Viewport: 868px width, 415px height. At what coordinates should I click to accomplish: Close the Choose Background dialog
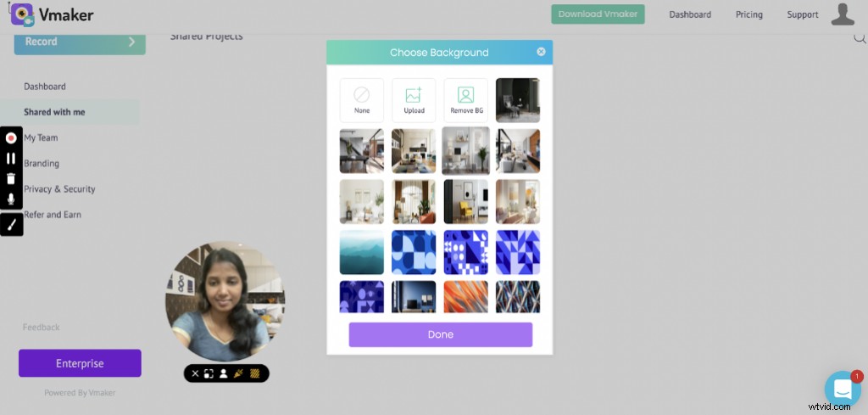pos(541,52)
